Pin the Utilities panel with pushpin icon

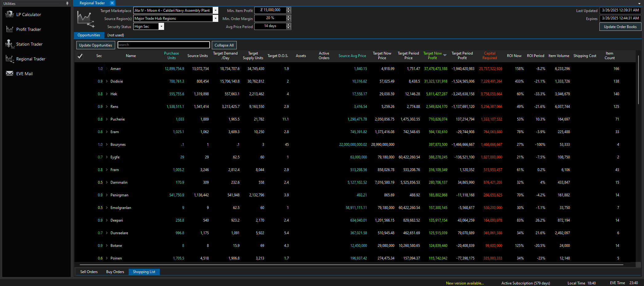[x=67, y=3]
